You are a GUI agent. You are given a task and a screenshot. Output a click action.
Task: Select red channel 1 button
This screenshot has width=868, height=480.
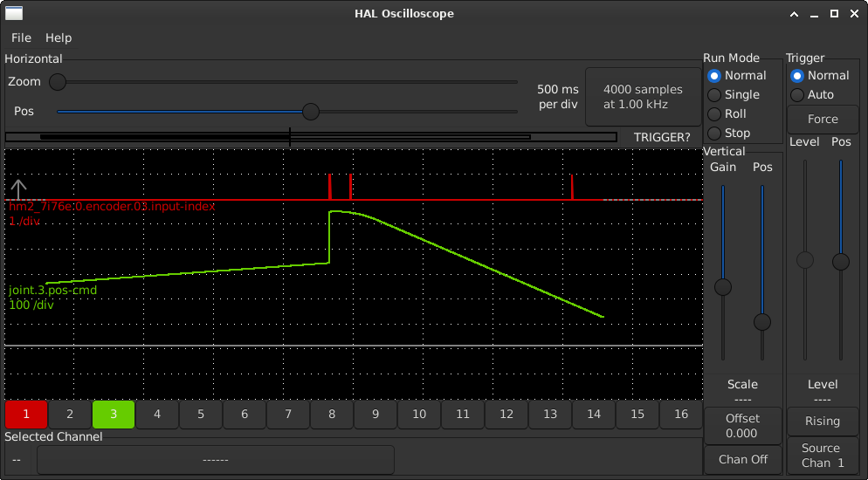26,415
